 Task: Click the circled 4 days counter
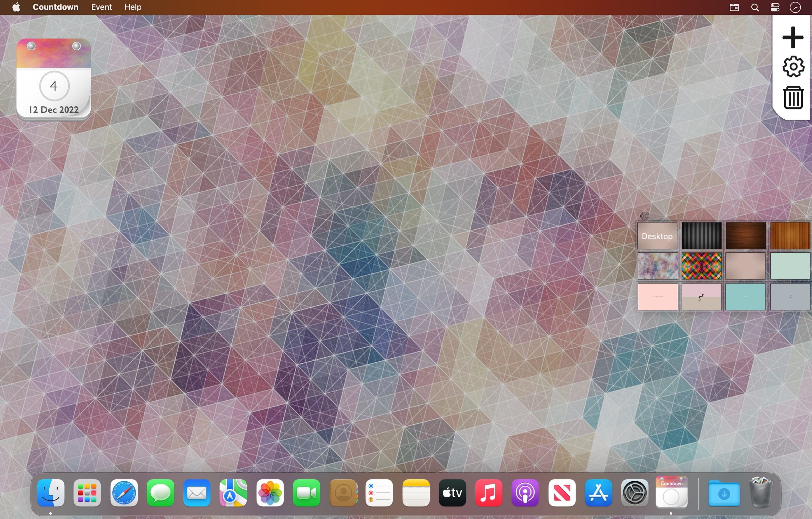54,86
